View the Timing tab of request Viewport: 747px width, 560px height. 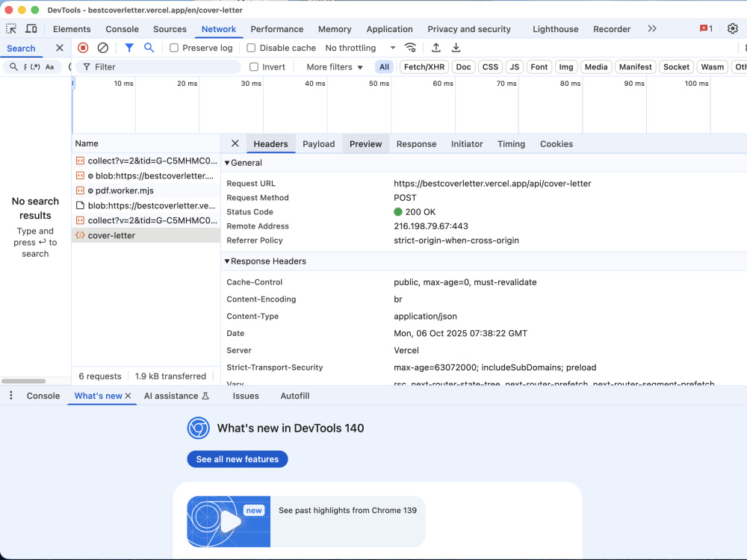coord(511,144)
